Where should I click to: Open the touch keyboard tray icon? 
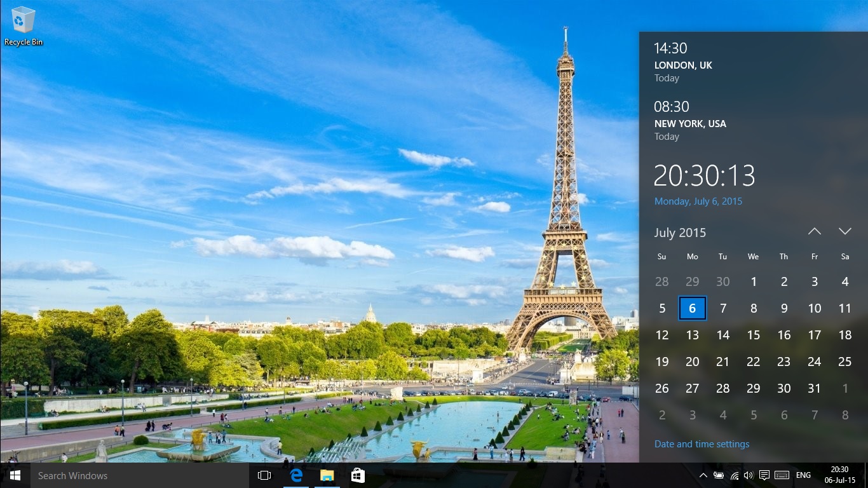pyautogui.click(x=782, y=475)
